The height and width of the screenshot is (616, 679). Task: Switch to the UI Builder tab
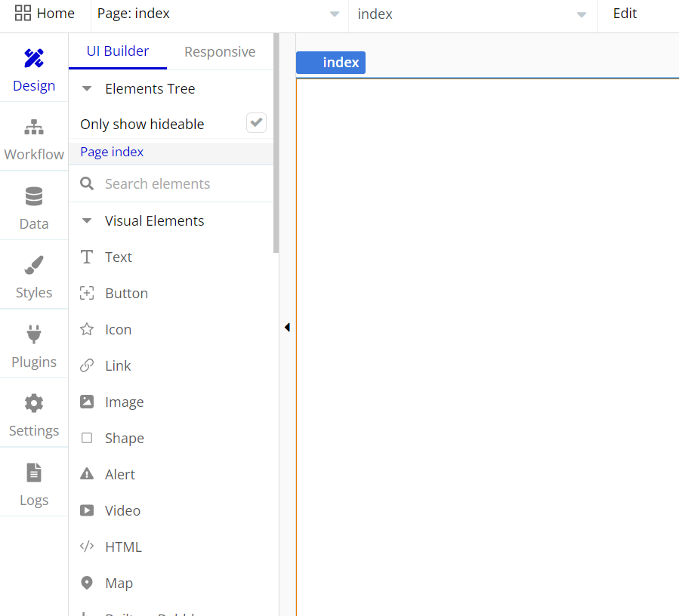point(118,51)
